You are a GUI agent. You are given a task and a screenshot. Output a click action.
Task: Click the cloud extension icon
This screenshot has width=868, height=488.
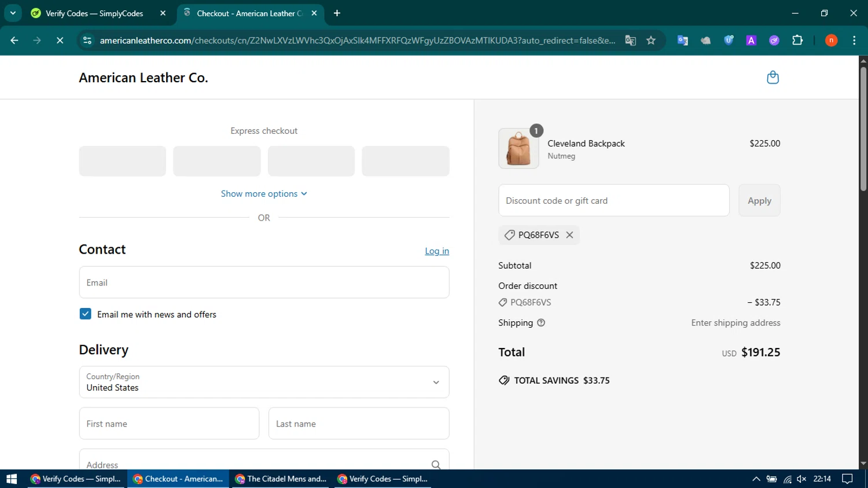[705, 41]
